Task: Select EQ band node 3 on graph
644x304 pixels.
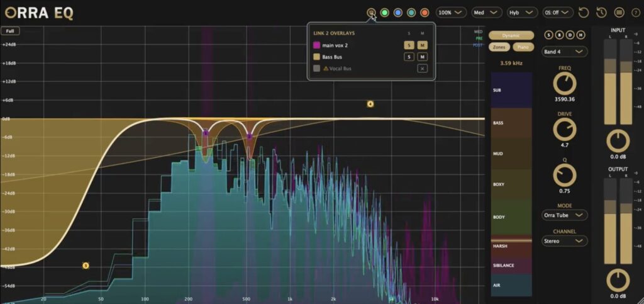Action: (x=86, y=266)
